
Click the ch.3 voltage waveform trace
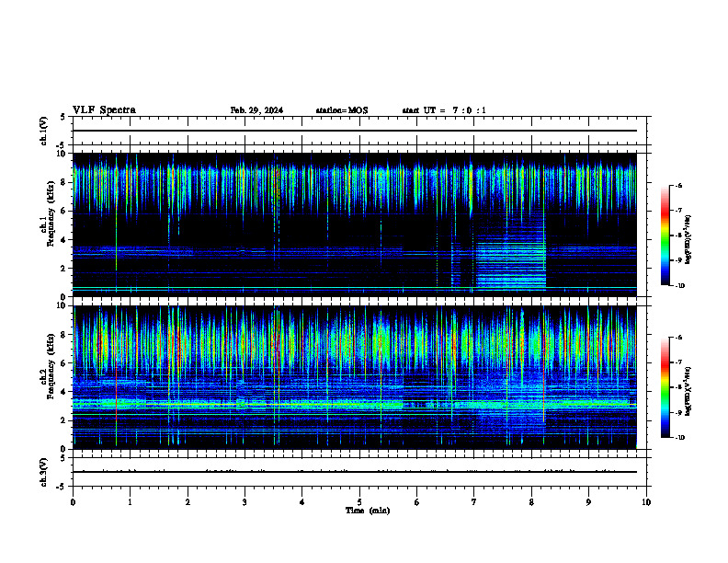pyautogui.click(x=354, y=472)
